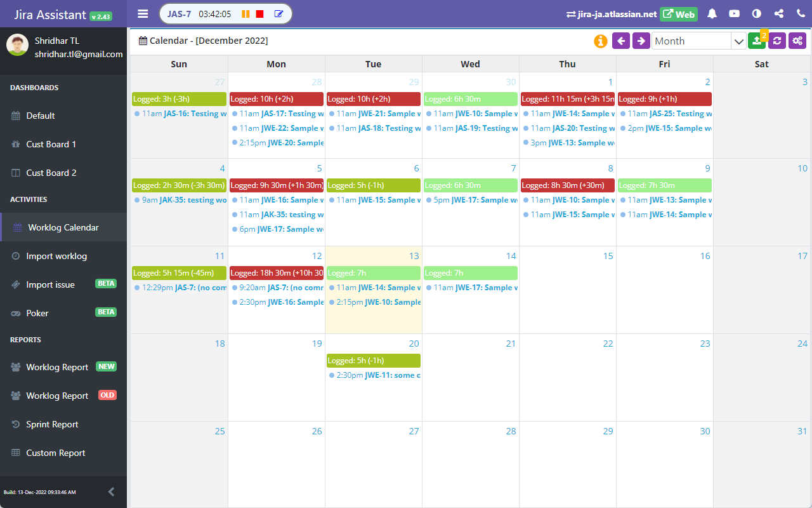This screenshot has width=812, height=508.
Task: Open Cust Board 1
Action: point(63,144)
